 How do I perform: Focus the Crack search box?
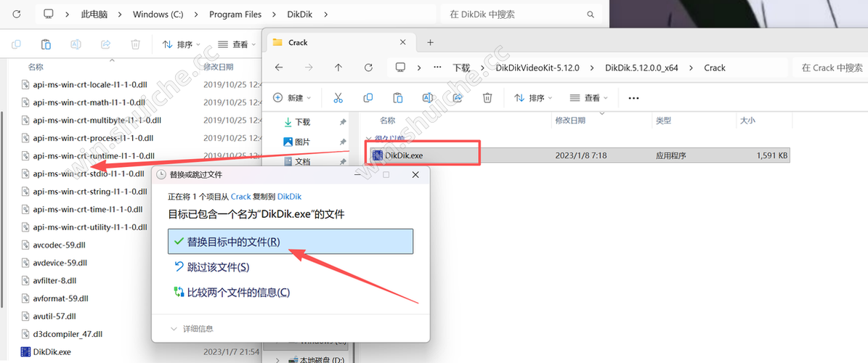(x=830, y=68)
